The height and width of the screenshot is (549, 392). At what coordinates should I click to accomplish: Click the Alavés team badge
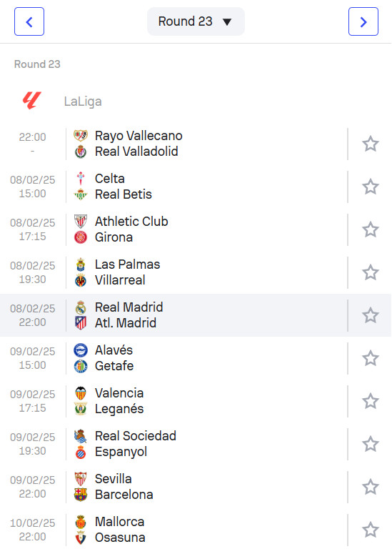click(x=81, y=350)
